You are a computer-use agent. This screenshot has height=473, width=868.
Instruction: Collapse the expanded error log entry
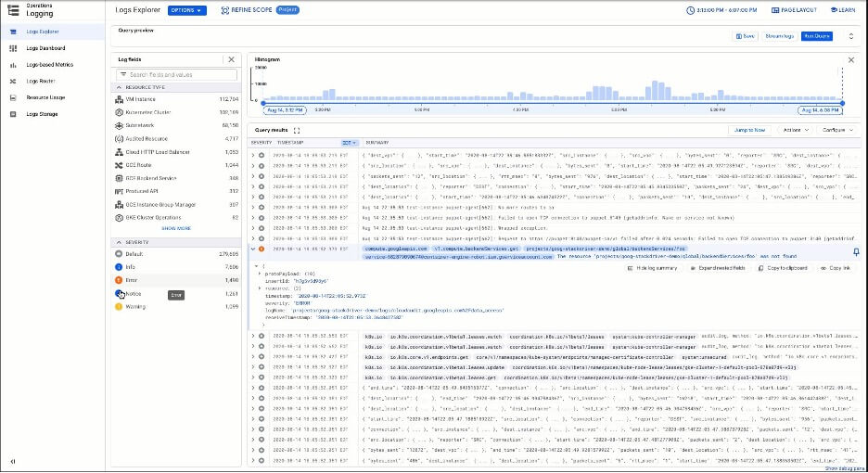(252, 249)
